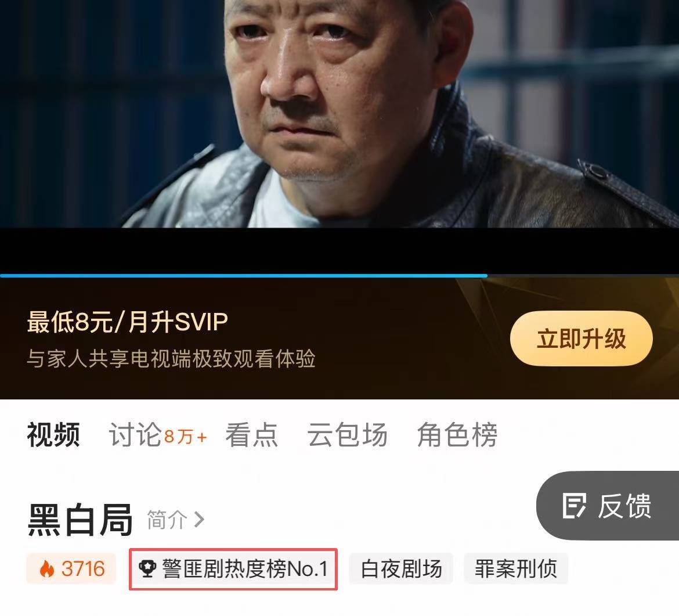Click the trophy ranking icon
The width and height of the screenshot is (679, 616).
click(x=147, y=569)
